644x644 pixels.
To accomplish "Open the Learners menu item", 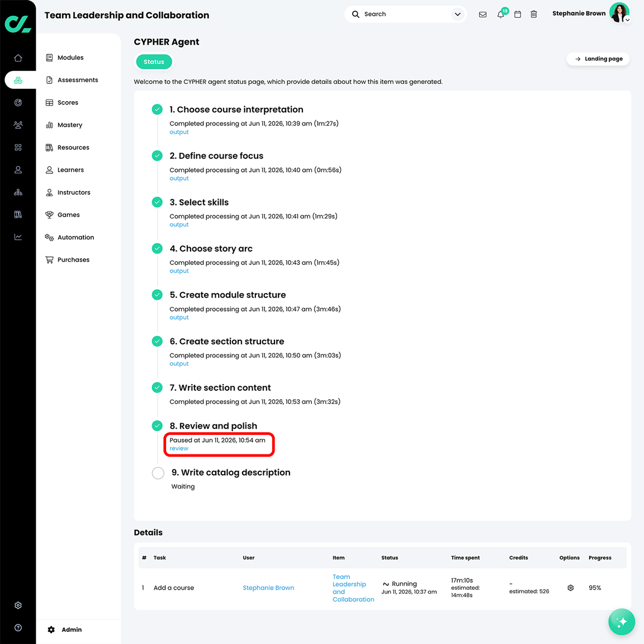I will 65,169.
